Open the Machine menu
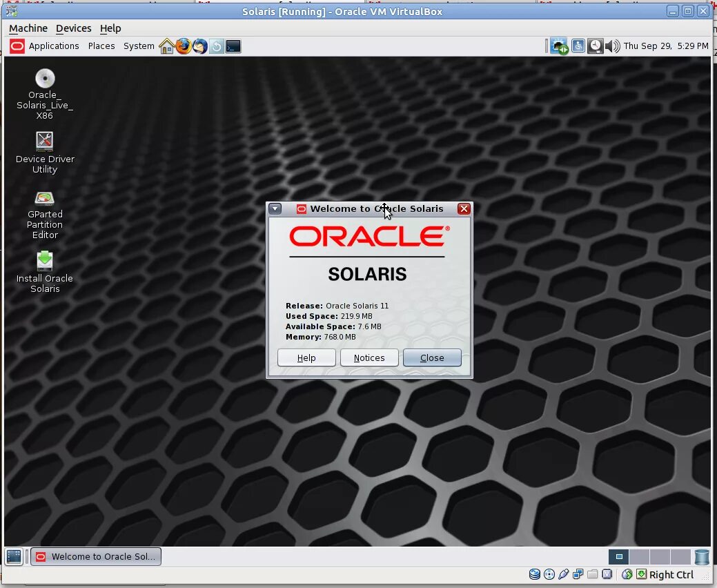This screenshot has width=717, height=588. (x=28, y=28)
